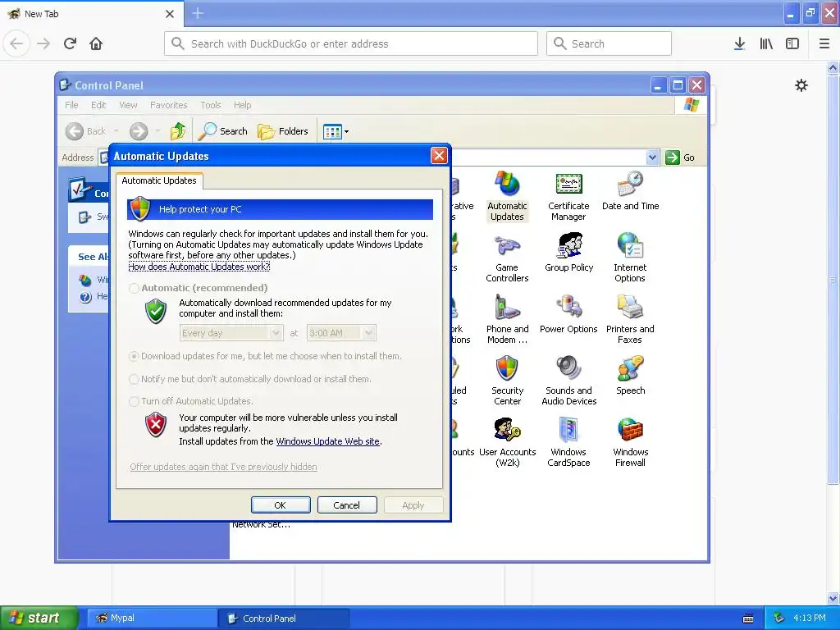Click the Go button beside address bar
840x630 pixels.
[680, 157]
